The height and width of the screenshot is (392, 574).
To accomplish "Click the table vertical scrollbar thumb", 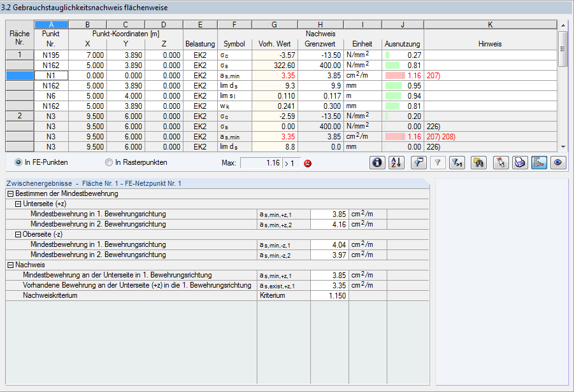I will [563, 49].
